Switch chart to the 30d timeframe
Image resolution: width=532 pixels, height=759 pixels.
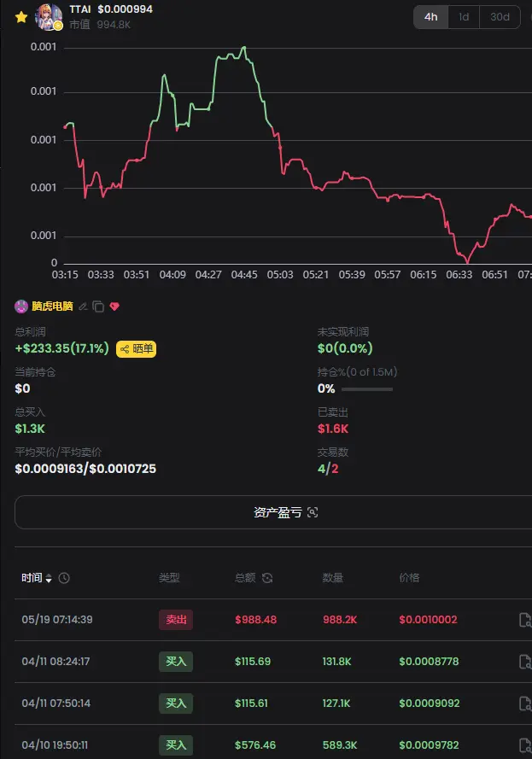coord(500,17)
